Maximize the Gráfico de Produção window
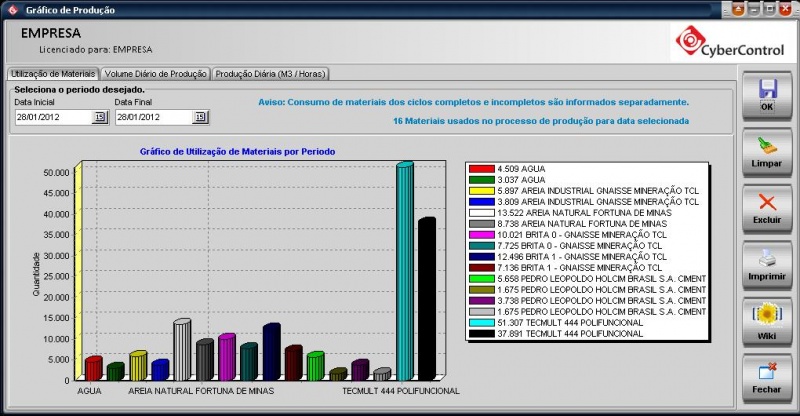The width and height of the screenshot is (800, 416). click(x=770, y=9)
